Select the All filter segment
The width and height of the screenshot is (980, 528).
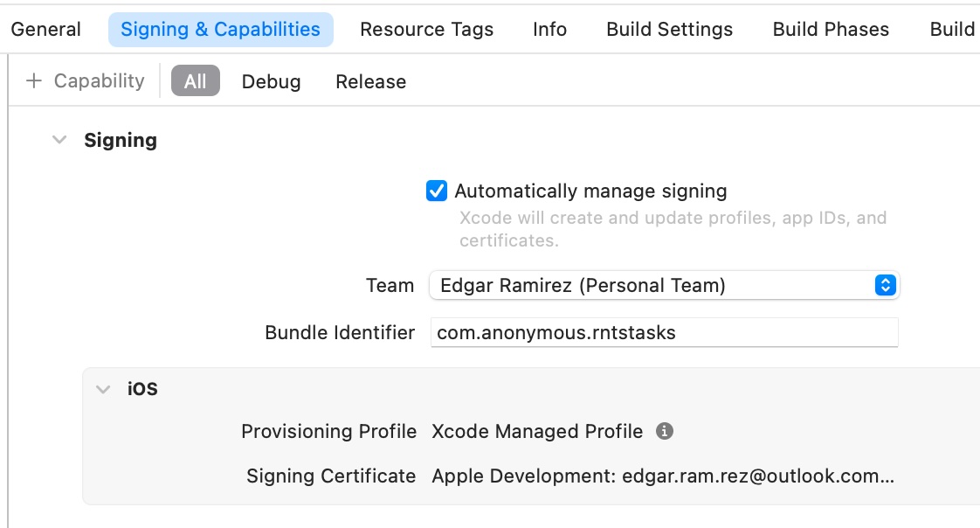pyautogui.click(x=195, y=80)
